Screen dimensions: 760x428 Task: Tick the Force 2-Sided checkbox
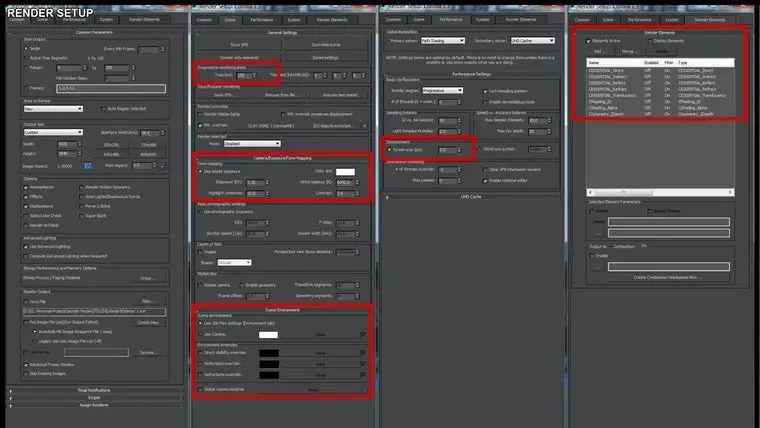click(81, 206)
